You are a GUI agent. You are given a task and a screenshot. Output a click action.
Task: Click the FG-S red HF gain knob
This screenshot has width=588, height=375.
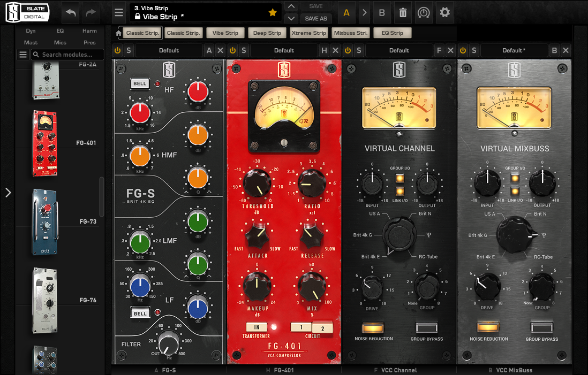click(x=198, y=92)
